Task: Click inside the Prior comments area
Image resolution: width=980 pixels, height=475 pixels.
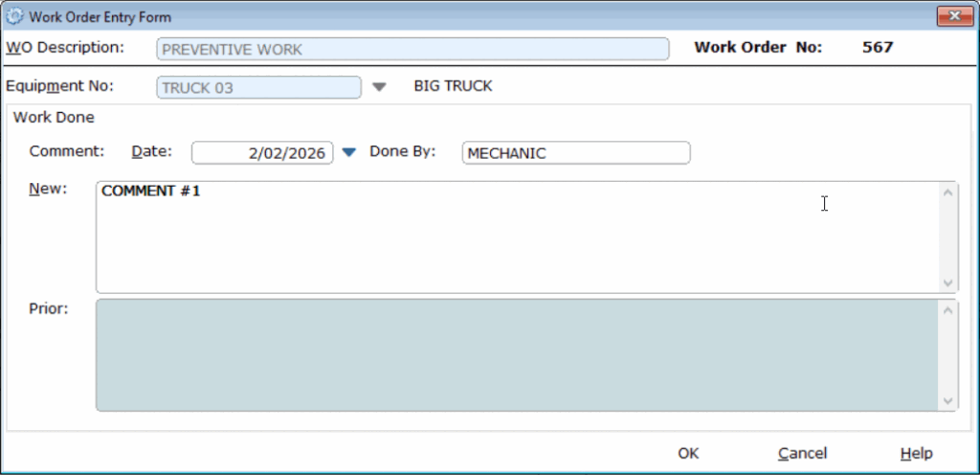Action: (x=517, y=355)
